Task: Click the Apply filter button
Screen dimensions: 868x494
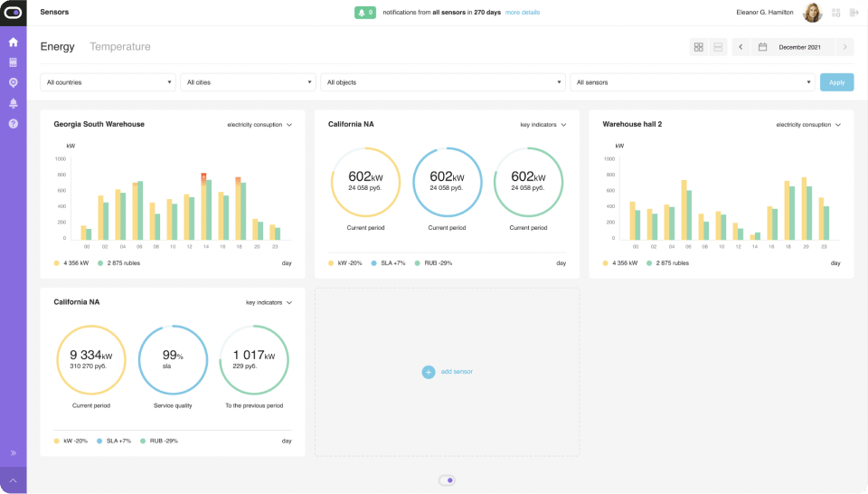Action: point(836,82)
